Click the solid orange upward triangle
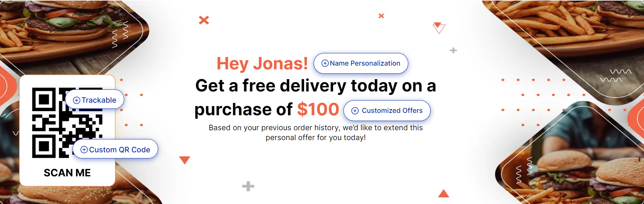644x204 pixels. click(x=443, y=194)
